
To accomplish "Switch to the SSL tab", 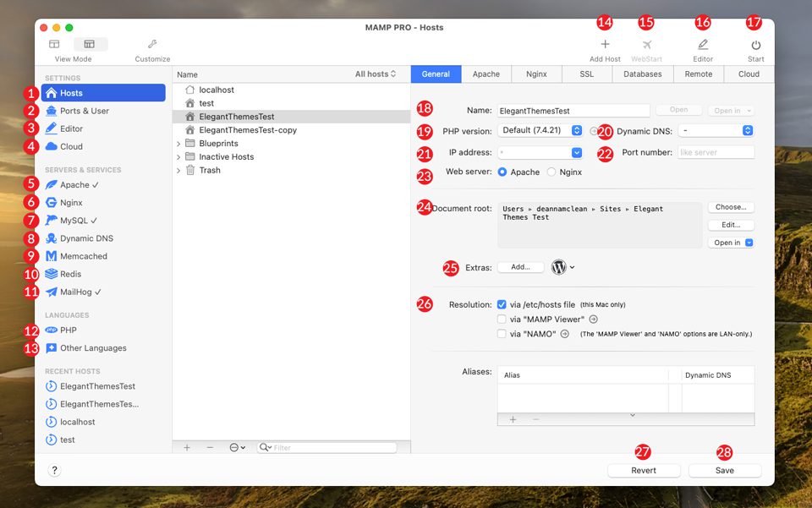I will 586,74.
